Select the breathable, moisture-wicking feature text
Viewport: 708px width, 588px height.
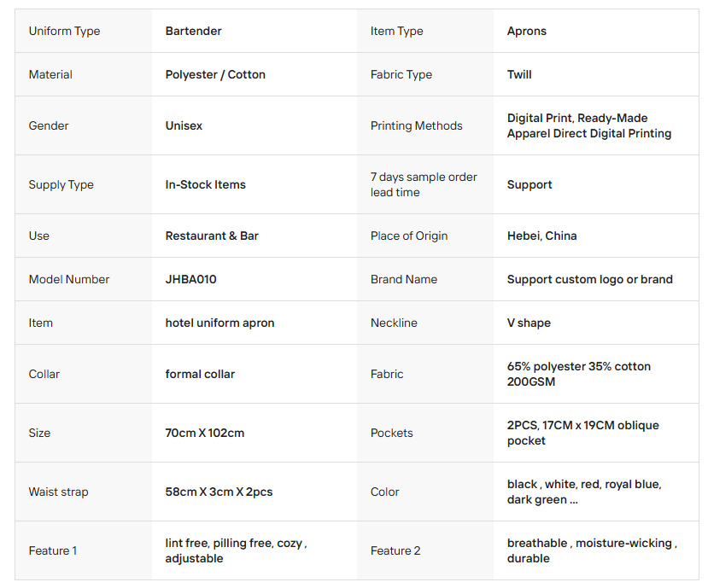point(592,550)
